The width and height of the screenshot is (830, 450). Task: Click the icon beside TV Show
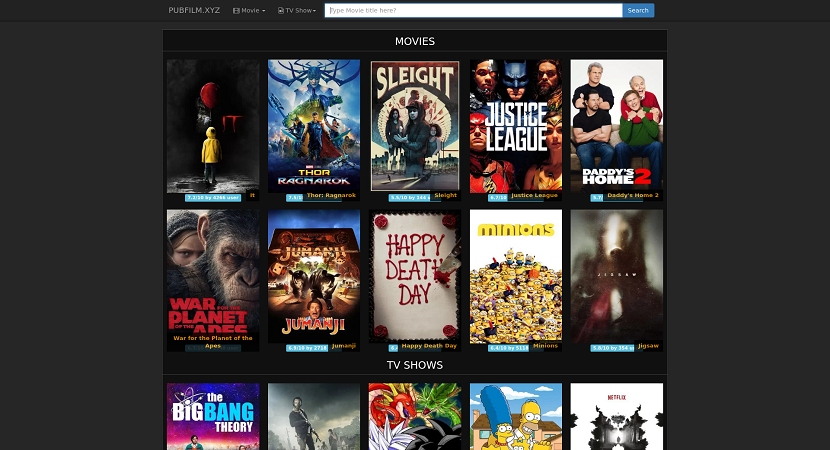[x=281, y=11]
